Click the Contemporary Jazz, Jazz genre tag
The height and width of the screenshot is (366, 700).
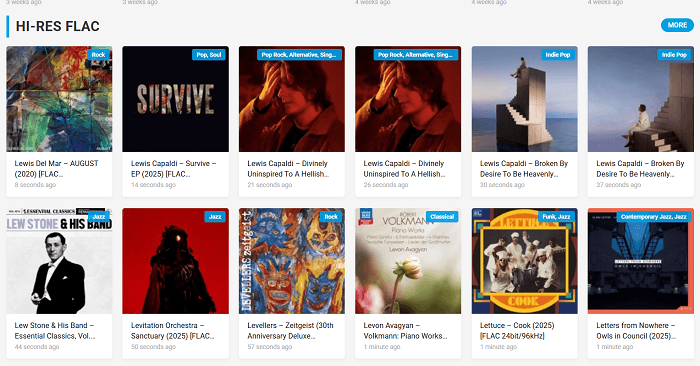(x=653, y=216)
